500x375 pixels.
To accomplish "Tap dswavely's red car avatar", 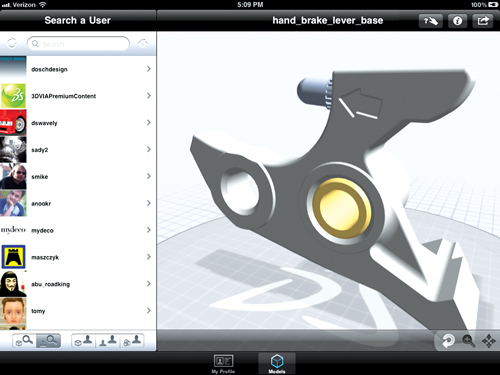I will (13, 123).
